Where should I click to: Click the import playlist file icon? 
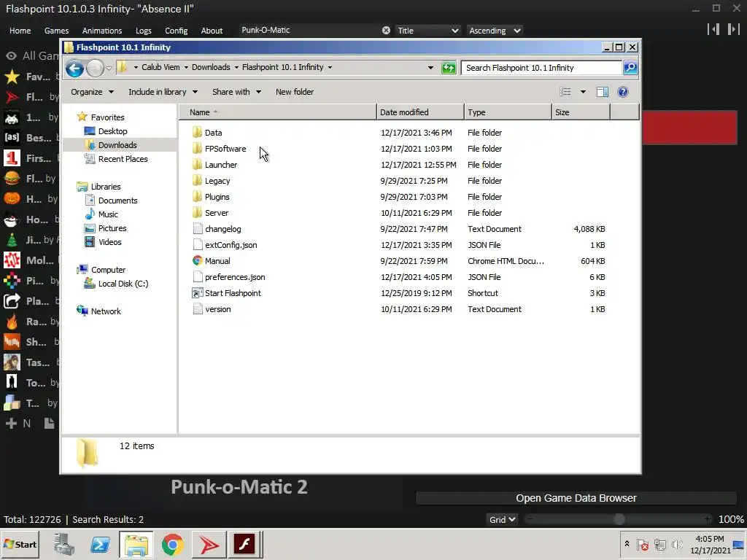49,424
